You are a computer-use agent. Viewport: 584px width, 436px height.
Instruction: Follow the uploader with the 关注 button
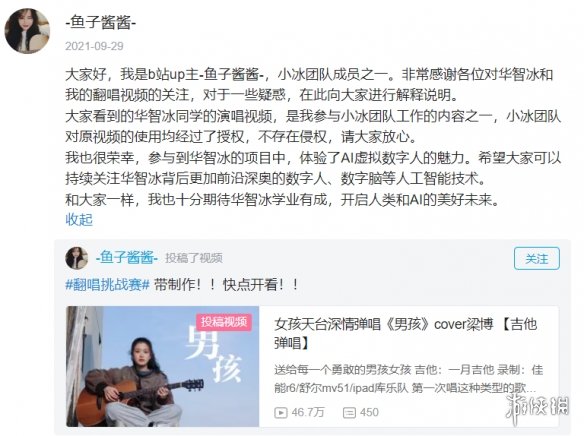click(537, 258)
